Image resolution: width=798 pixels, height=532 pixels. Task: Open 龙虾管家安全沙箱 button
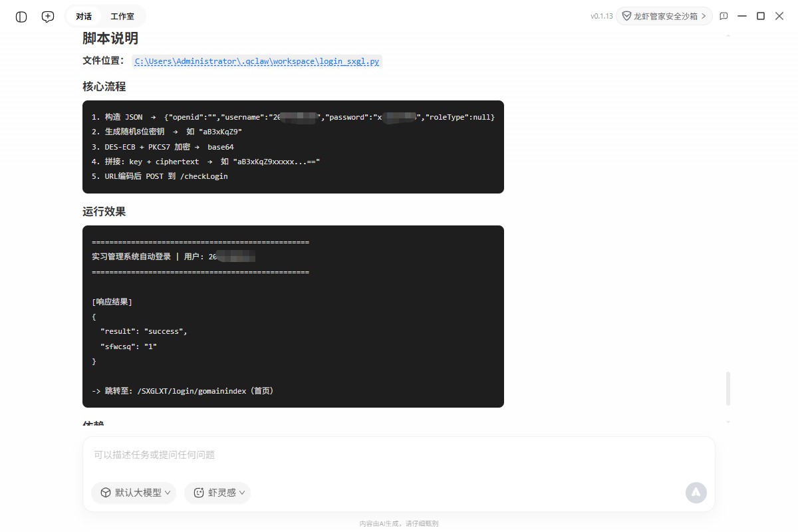[664, 16]
